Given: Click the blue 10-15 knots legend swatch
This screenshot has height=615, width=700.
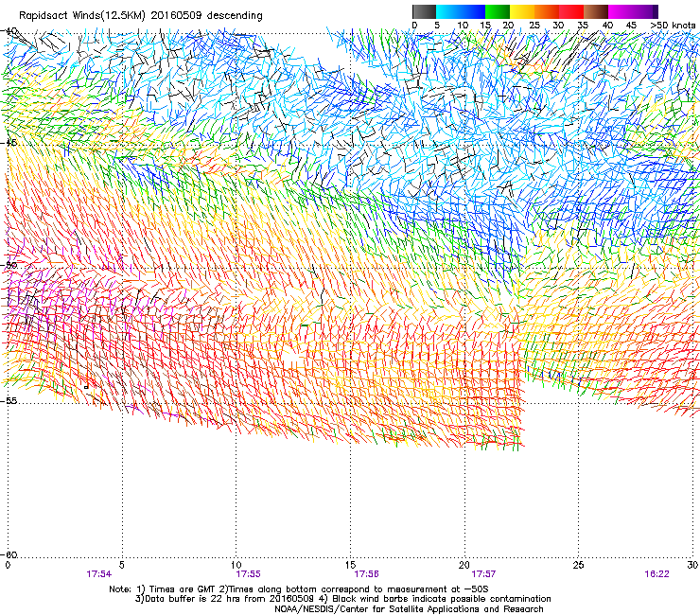Looking at the screenshot, I should click(x=473, y=11).
